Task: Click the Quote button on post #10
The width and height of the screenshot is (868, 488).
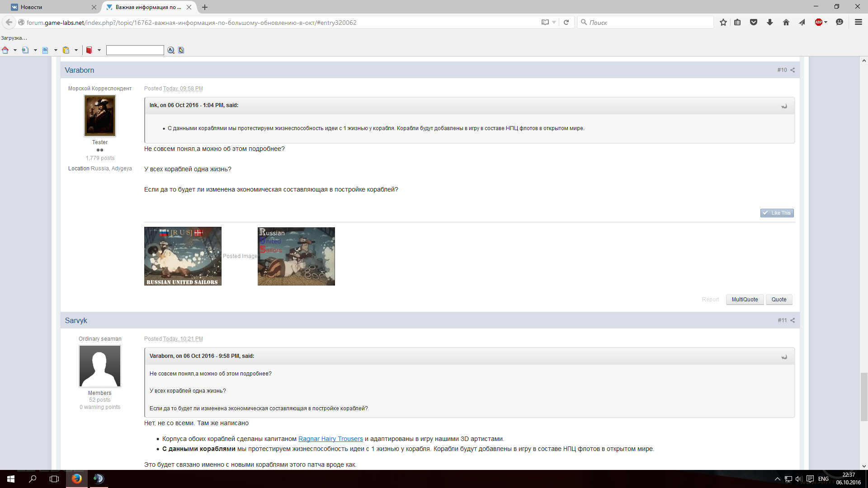Action: (778, 300)
